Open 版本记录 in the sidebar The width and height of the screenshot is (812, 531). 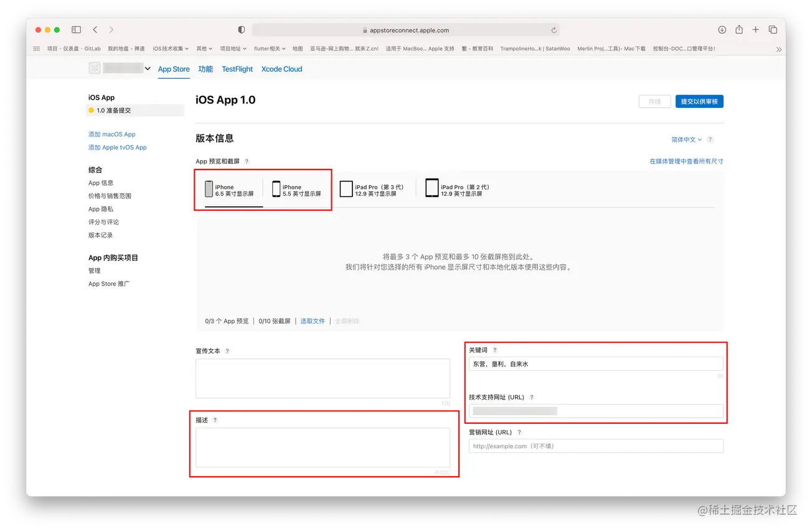[x=100, y=236]
